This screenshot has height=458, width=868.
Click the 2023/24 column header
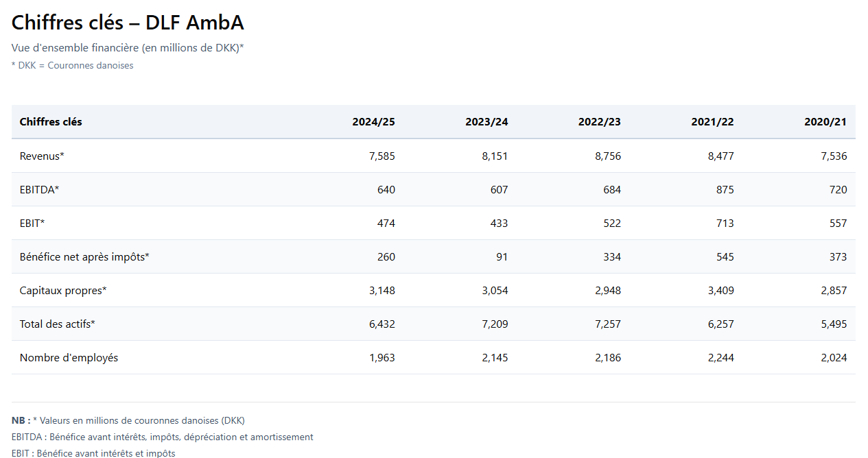tap(486, 122)
